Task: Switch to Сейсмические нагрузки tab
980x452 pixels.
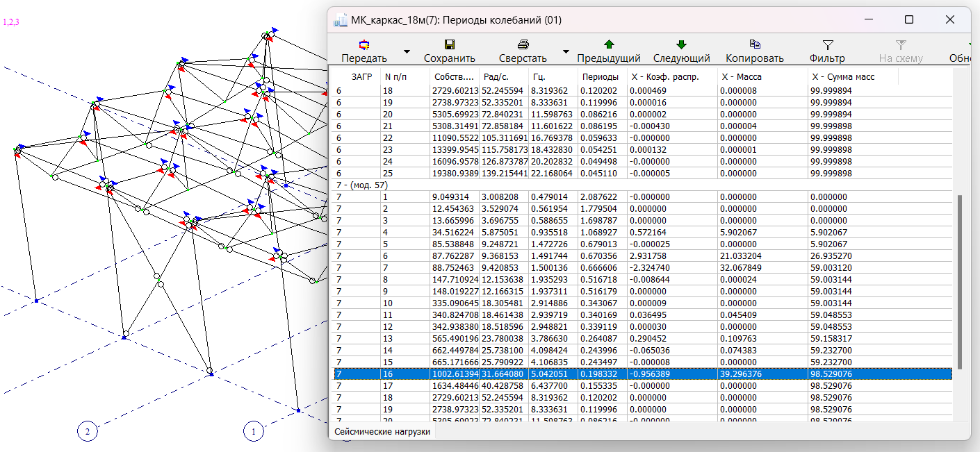Action: [x=382, y=432]
